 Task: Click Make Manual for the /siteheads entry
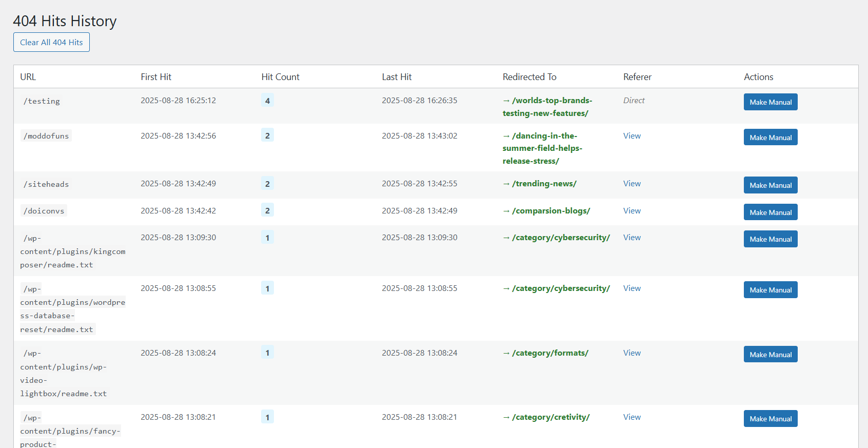pos(770,185)
